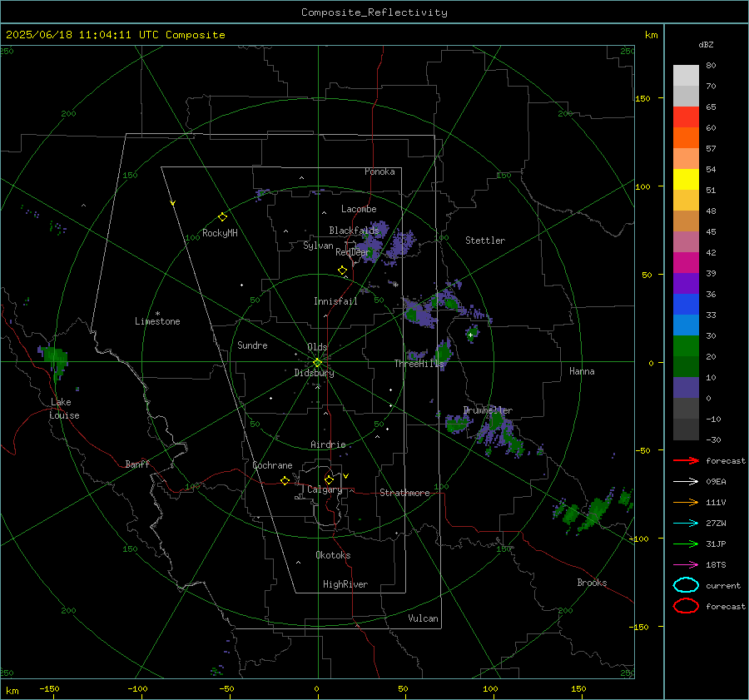Screen dimensions: 749x700
Task: Click the Airdrie label
Action: pyautogui.click(x=328, y=444)
